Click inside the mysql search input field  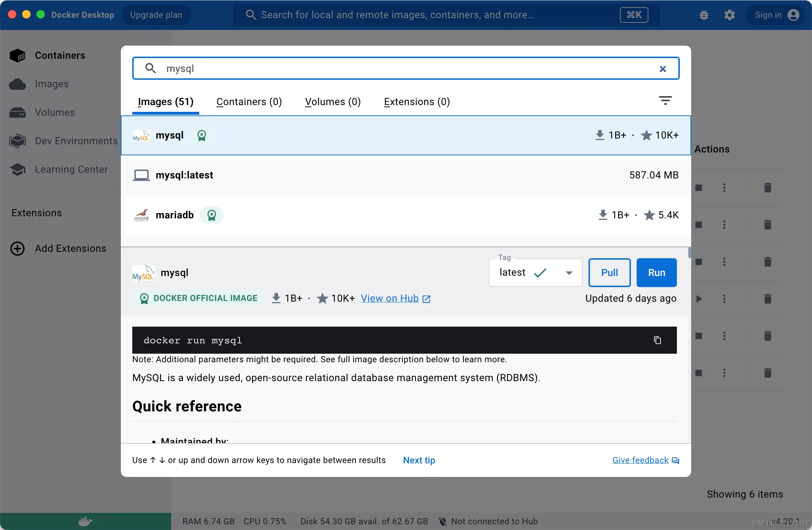406,68
